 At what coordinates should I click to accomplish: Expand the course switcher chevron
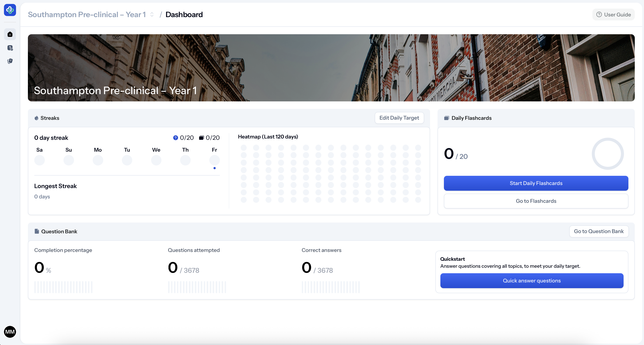pyautogui.click(x=152, y=14)
